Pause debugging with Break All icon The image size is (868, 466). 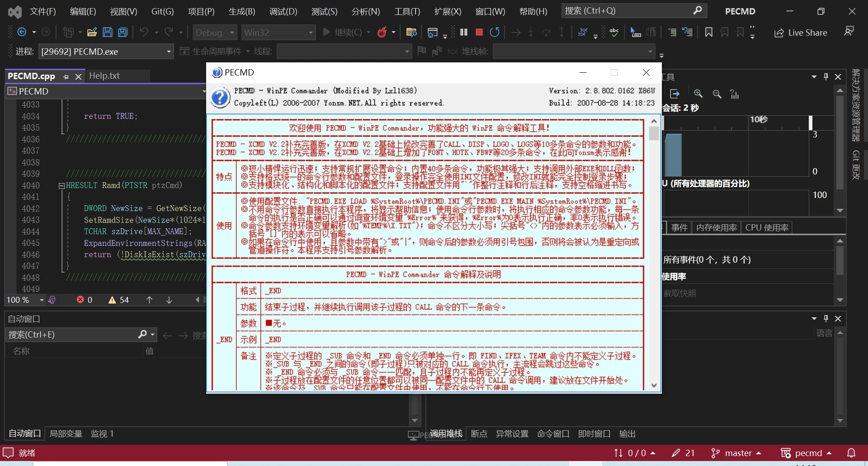[464, 32]
